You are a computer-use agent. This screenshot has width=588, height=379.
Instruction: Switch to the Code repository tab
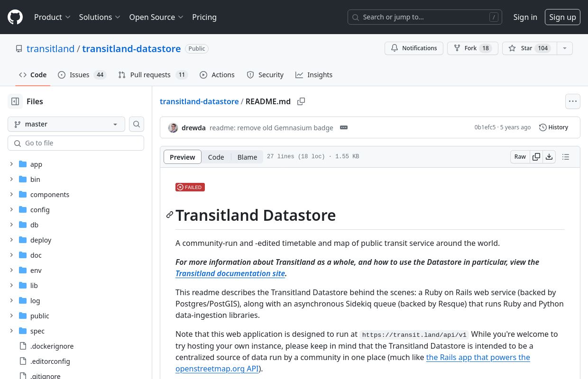(x=33, y=75)
